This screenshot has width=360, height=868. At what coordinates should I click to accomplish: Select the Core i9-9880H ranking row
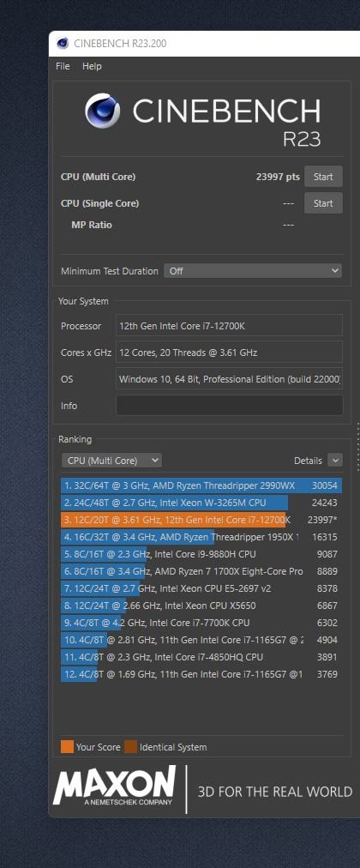(201, 554)
